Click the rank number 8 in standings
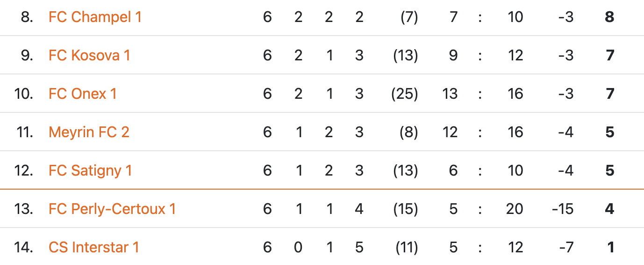The image size is (644, 265). [27, 17]
